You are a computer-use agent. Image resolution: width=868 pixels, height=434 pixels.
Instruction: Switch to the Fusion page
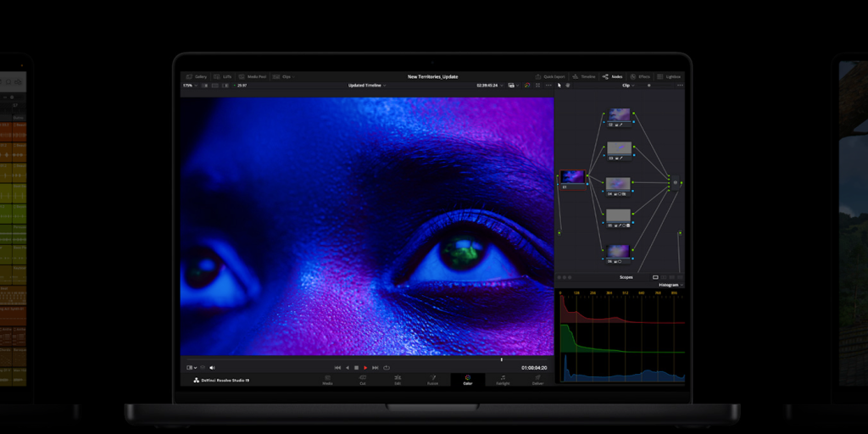[x=432, y=381]
